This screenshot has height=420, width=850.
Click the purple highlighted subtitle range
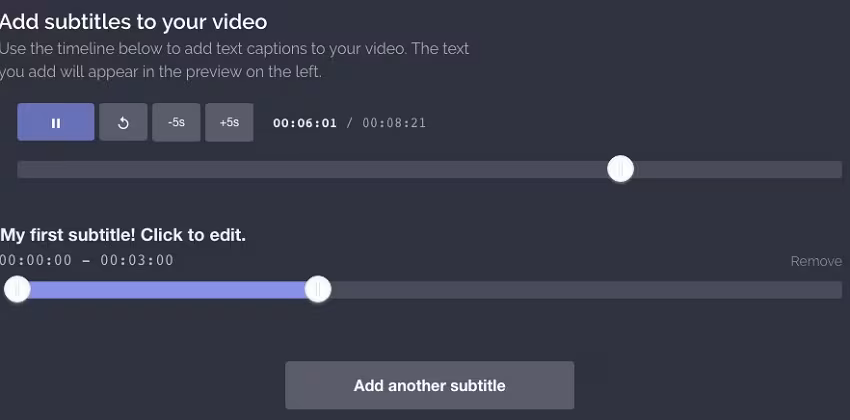click(165, 290)
